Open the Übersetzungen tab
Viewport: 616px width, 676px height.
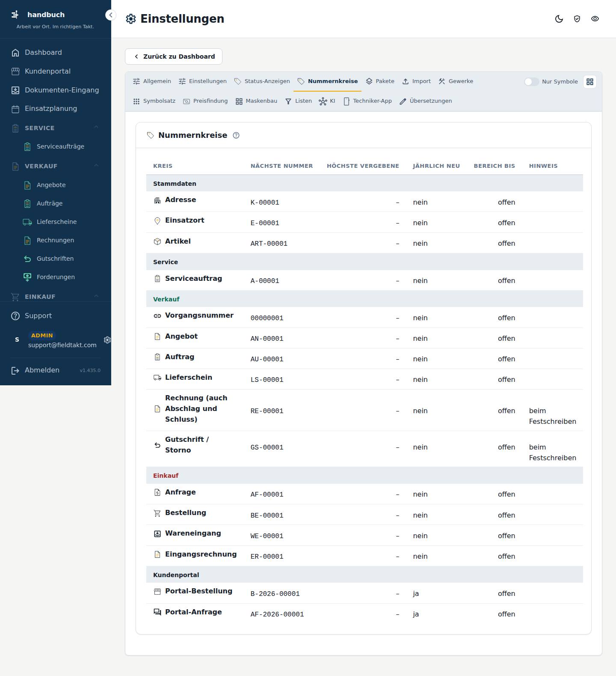point(426,101)
